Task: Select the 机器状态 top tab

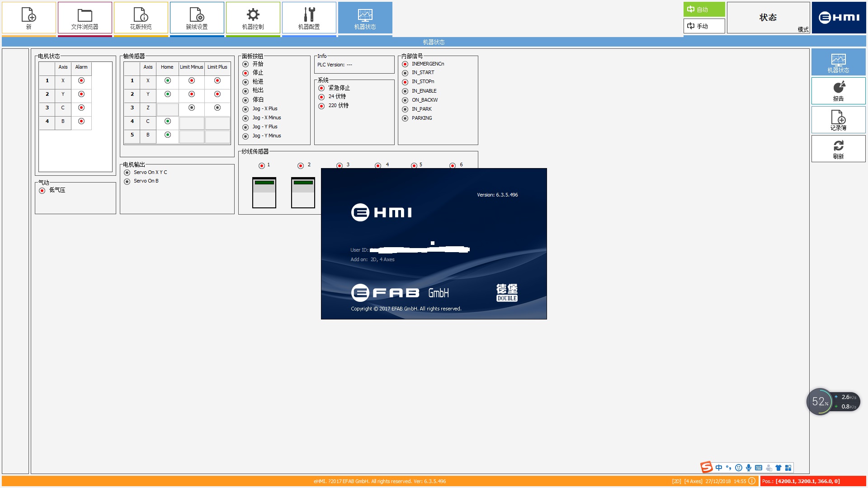Action: pos(365,18)
